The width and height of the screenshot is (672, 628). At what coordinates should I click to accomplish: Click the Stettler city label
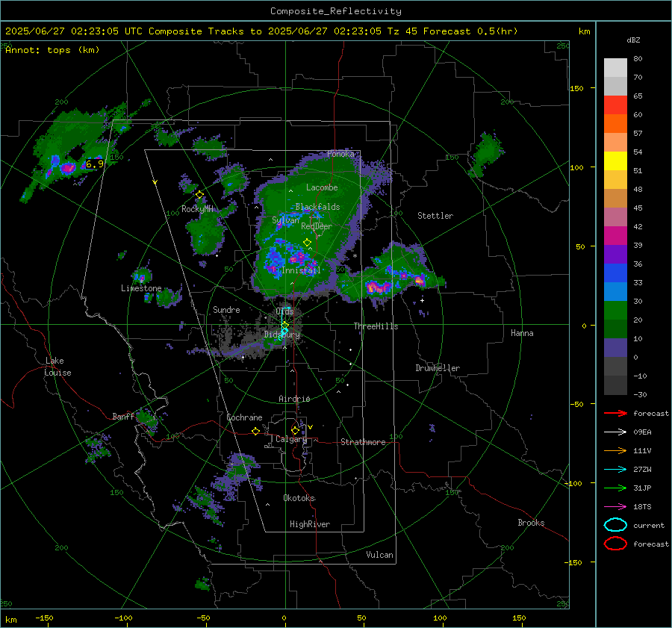point(435,216)
